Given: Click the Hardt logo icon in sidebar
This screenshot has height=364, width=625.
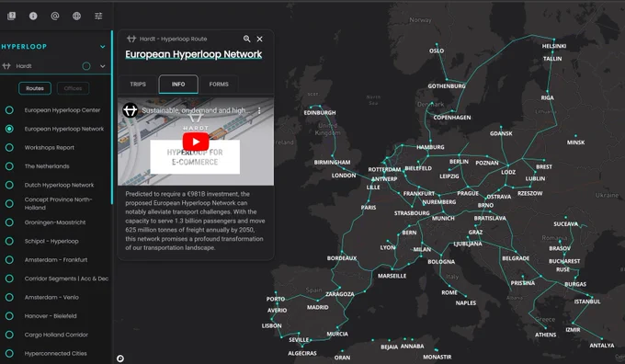Looking at the screenshot, I should (x=6, y=66).
